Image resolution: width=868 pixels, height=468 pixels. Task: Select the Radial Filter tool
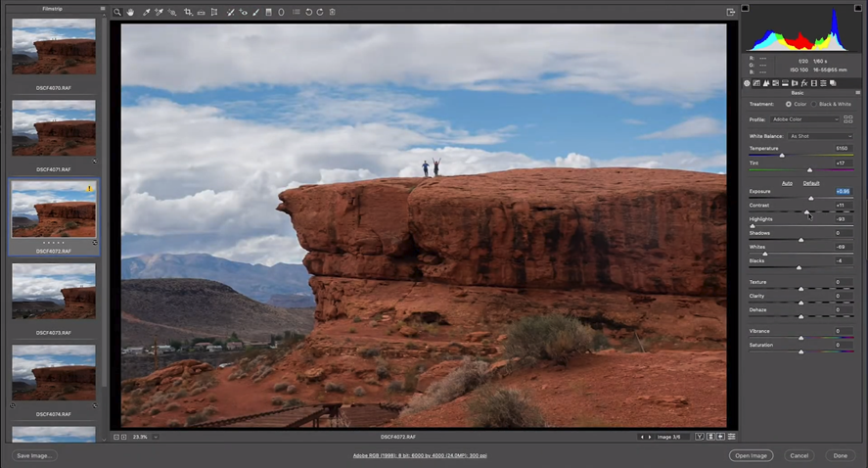[281, 12]
